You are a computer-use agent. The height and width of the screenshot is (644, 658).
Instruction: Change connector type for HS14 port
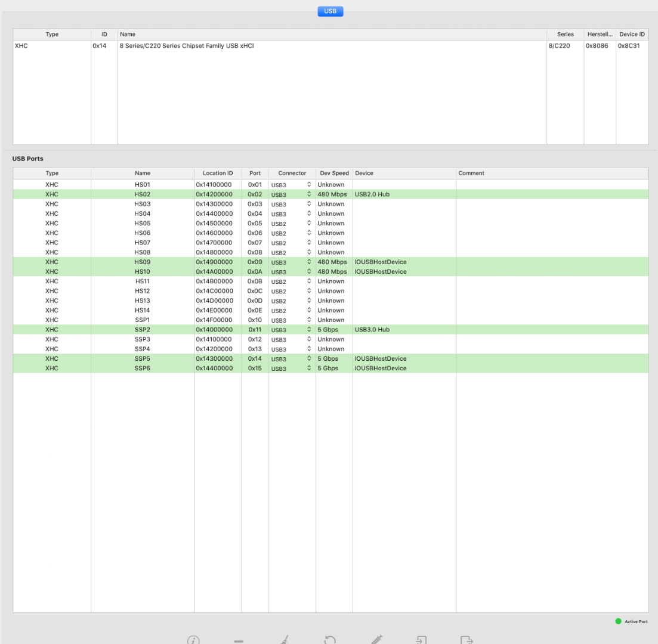click(309, 310)
